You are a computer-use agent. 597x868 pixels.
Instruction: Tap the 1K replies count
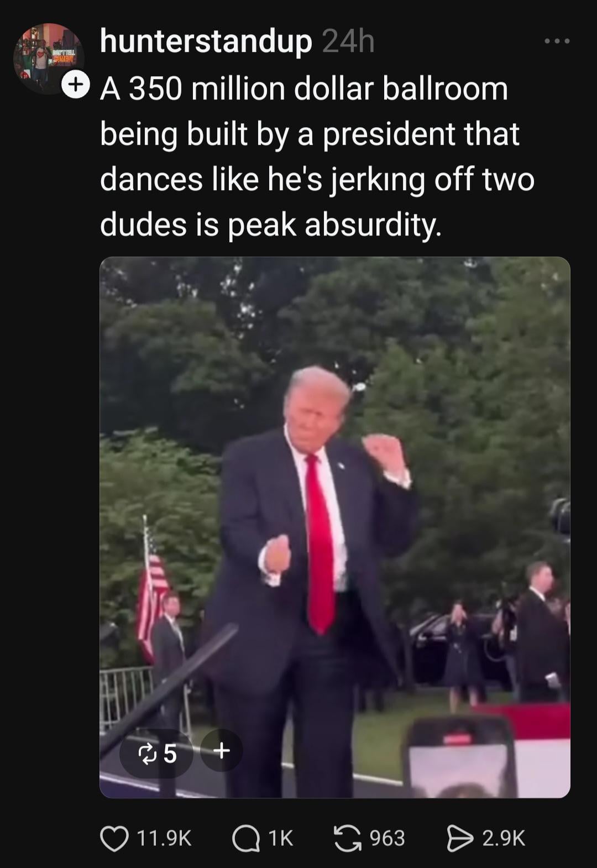tap(280, 838)
